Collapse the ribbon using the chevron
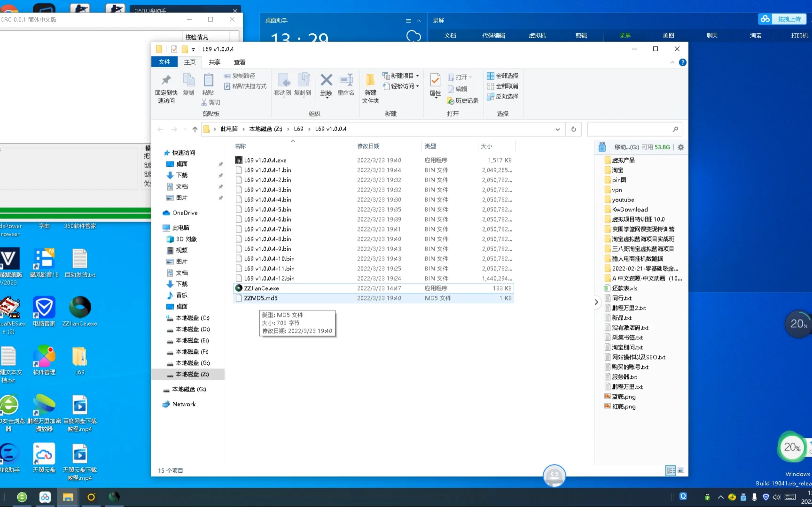This screenshot has width=812, height=507. [x=672, y=62]
